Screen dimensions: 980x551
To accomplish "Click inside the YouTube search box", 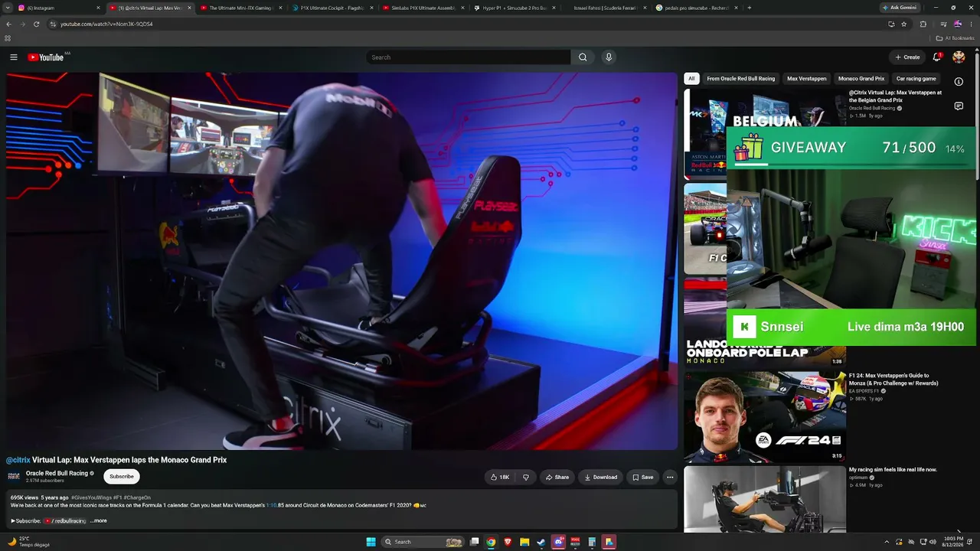I will tap(468, 57).
